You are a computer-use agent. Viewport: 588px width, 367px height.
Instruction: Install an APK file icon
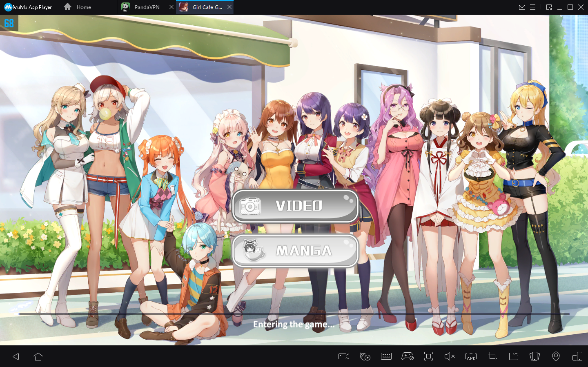[471, 356]
